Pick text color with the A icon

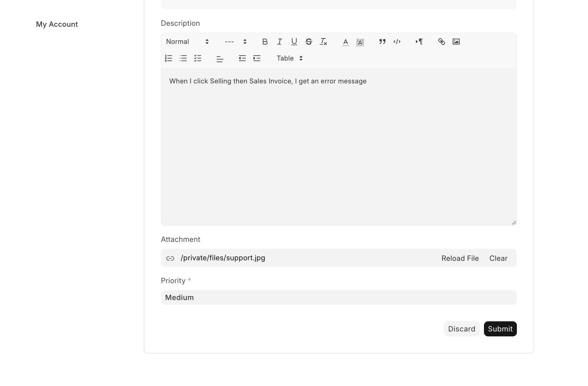point(345,42)
